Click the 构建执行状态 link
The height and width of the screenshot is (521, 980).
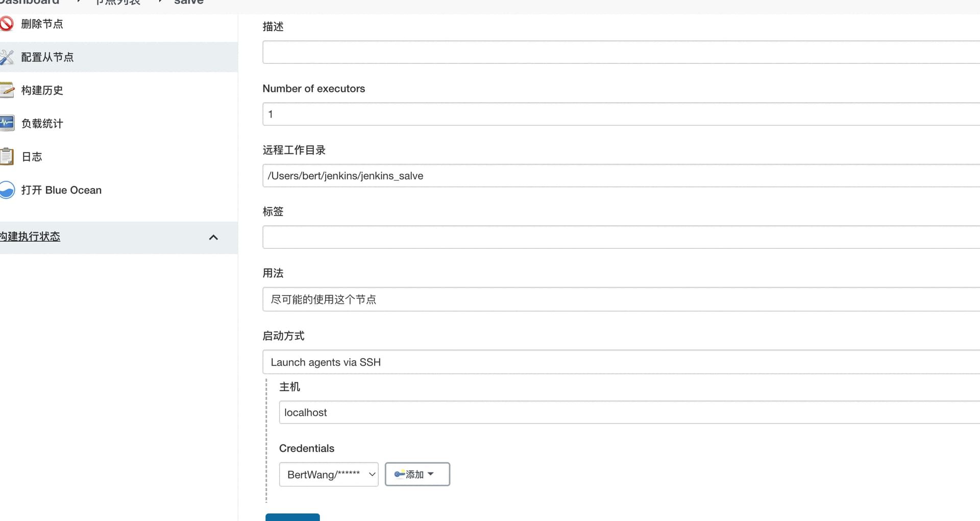(30, 236)
